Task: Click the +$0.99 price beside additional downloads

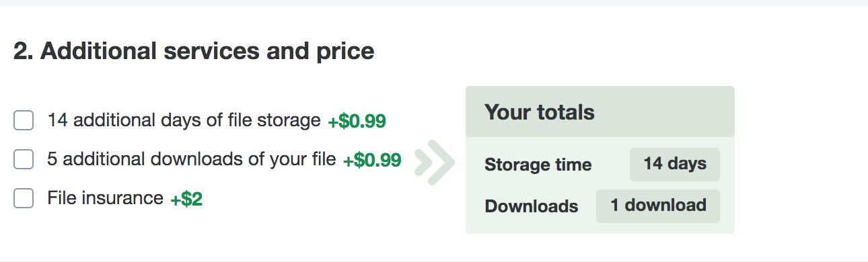Action: coord(372,160)
